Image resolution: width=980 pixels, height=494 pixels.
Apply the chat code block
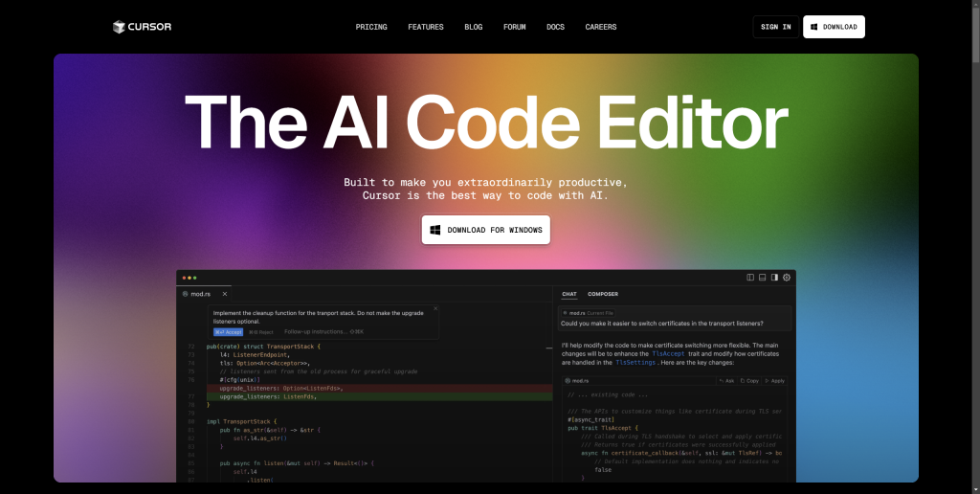(775, 380)
